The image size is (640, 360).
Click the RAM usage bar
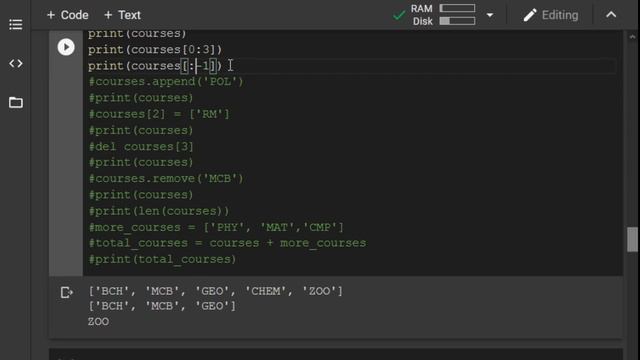[457, 8]
